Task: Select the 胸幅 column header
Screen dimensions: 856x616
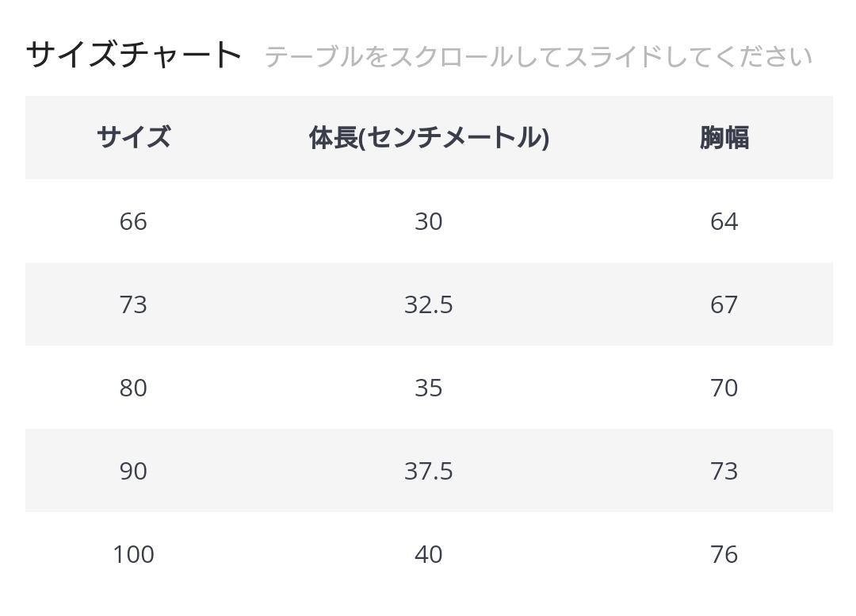Action: pyautogui.click(x=724, y=138)
